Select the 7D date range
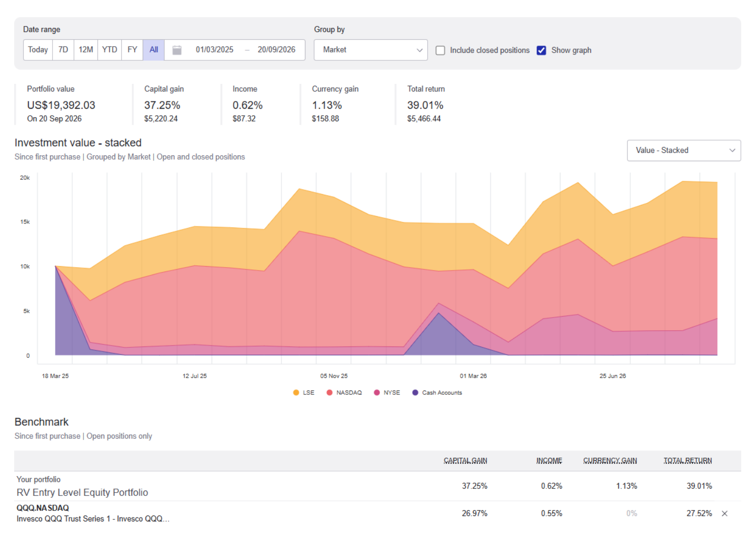The width and height of the screenshot is (756, 541). coord(63,50)
